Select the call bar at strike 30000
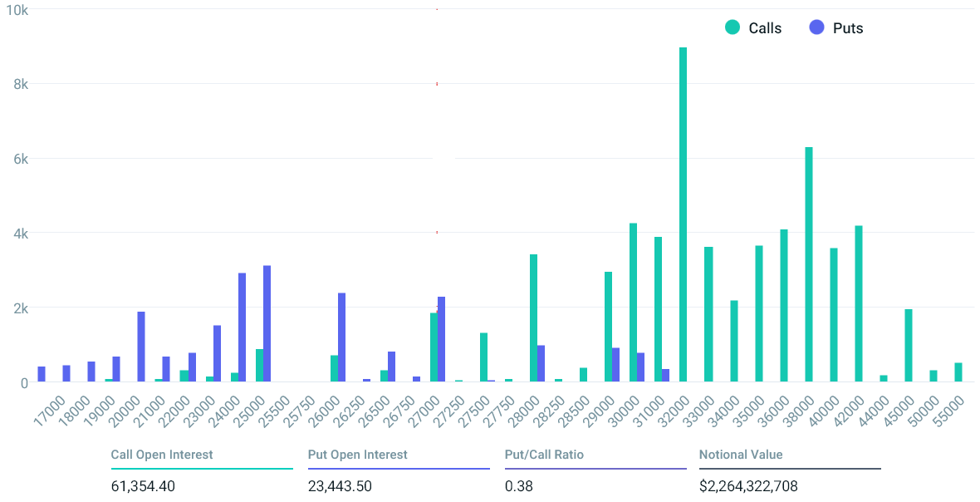The image size is (980, 502). 633,303
